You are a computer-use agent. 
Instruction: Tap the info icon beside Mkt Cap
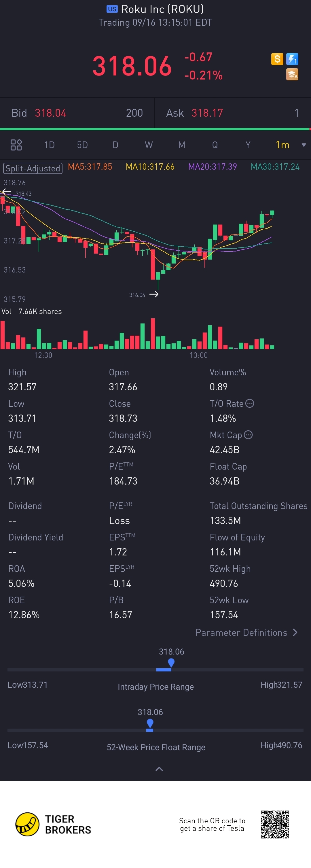pos(248,435)
